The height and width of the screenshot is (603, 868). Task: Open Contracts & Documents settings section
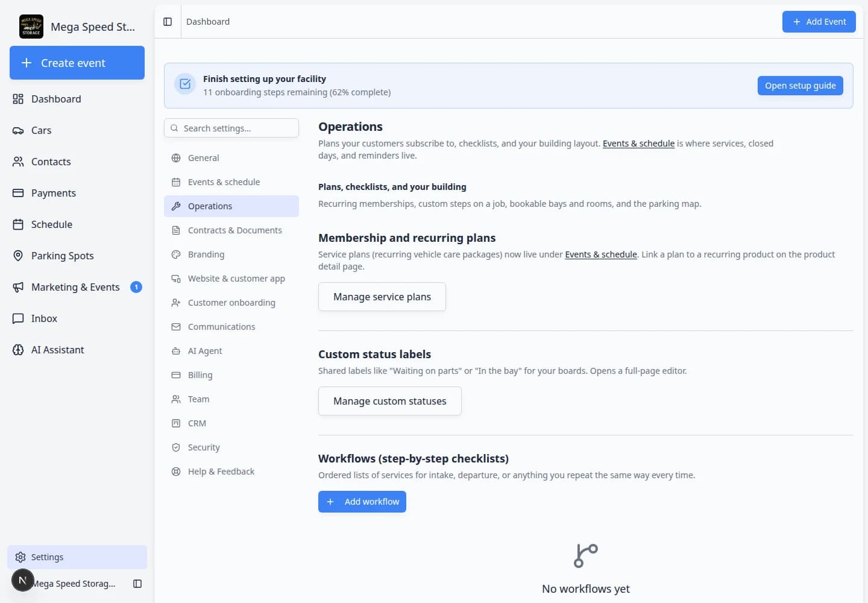coord(231,230)
